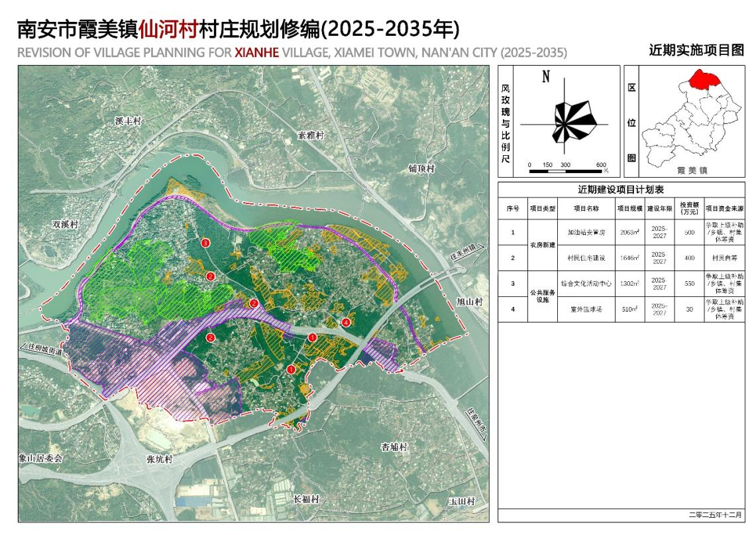Screen dimensions: 756x535
Task: Select the 溪丰村 village label on map
Action: click(x=128, y=121)
